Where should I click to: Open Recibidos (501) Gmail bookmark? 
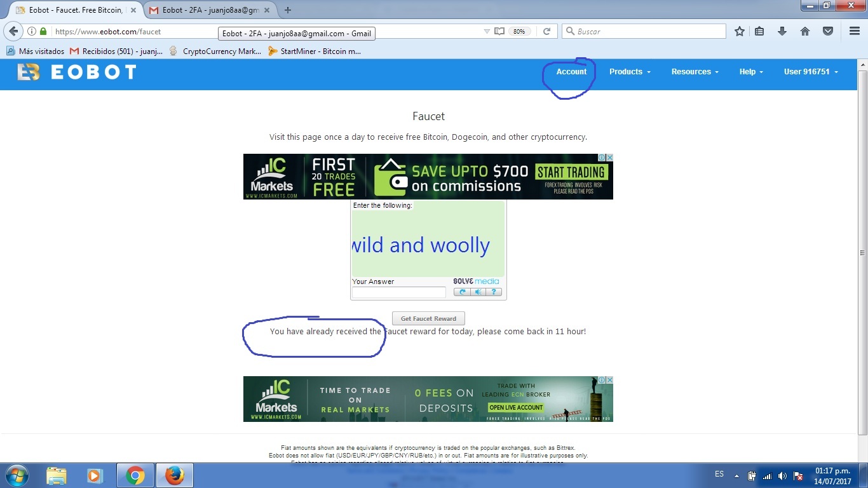116,51
